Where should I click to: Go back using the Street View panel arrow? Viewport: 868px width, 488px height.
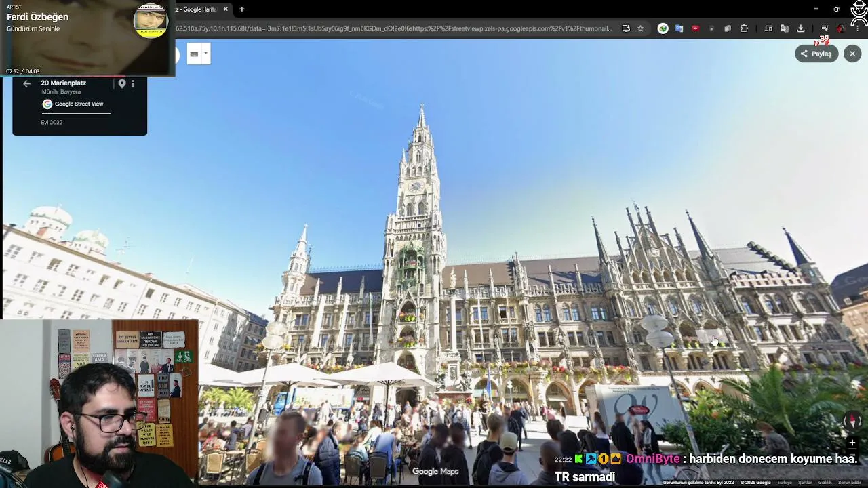[x=26, y=84]
